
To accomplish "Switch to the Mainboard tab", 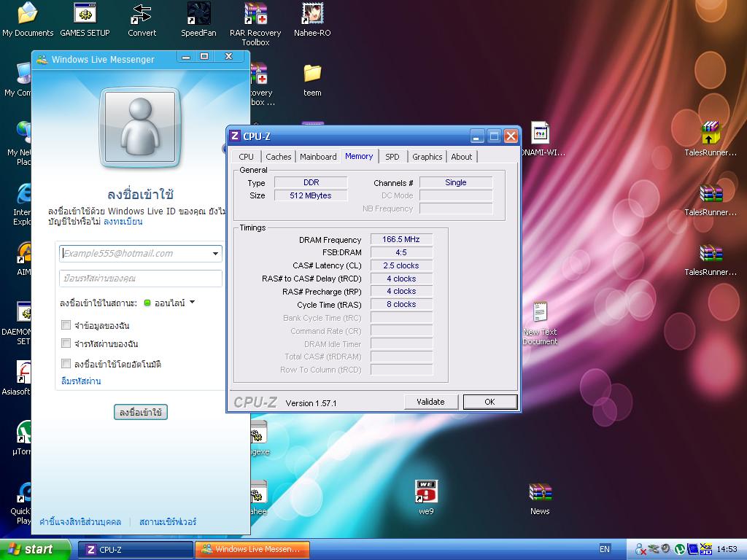I will point(318,157).
